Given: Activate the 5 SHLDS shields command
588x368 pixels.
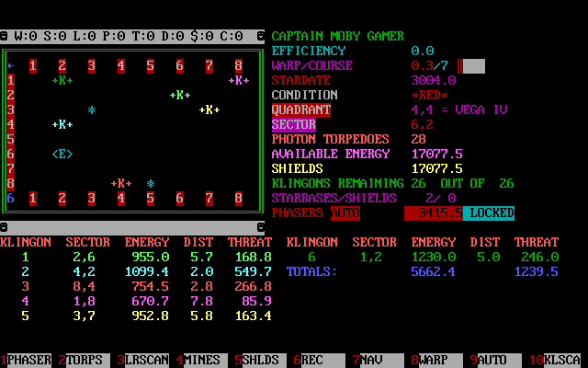Looking at the screenshot, I should coord(260,360).
